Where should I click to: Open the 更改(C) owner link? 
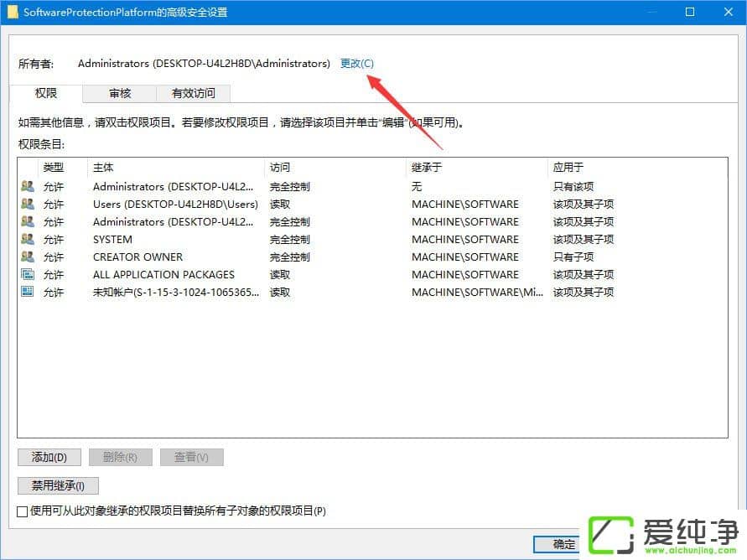point(356,63)
